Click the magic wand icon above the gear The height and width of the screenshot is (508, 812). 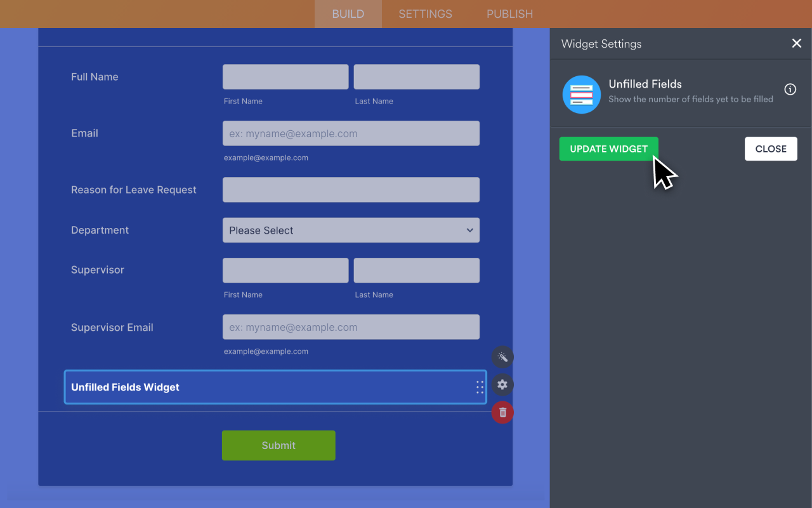(x=502, y=357)
